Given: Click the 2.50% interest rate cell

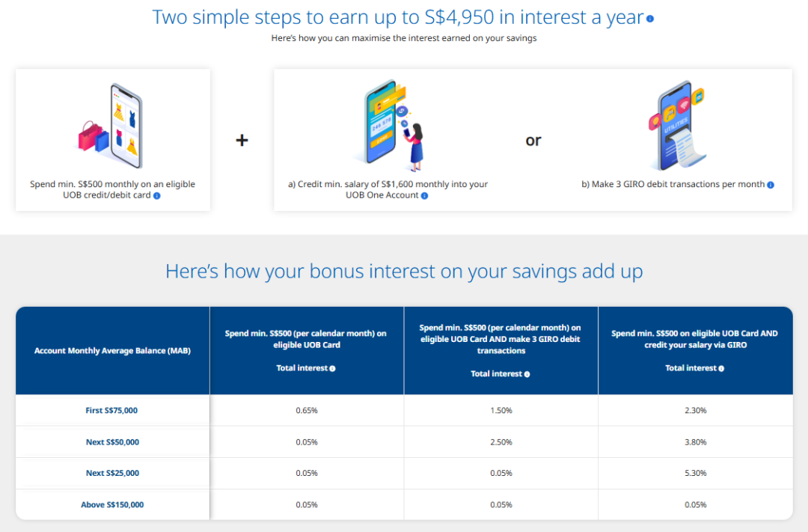Looking at the screenshot, I should pyautogui.click(x=501, y=442).
